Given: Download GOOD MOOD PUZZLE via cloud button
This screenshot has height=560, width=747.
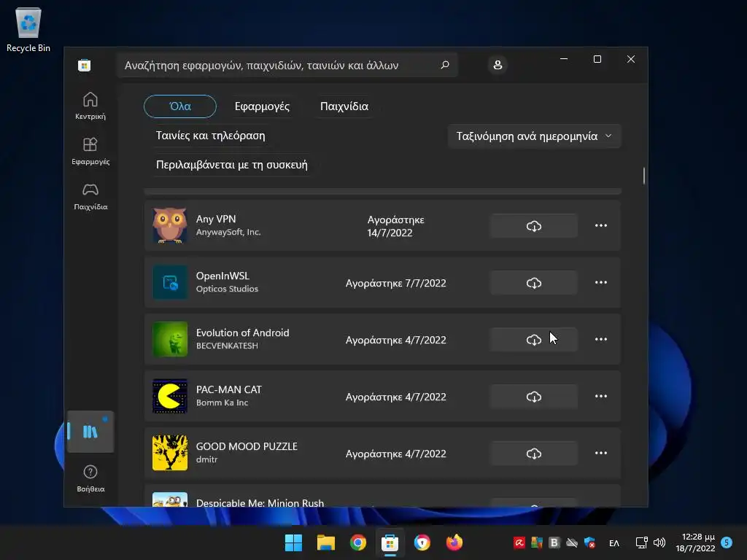Looking at the screenshot, I should (x=533, y=454).
